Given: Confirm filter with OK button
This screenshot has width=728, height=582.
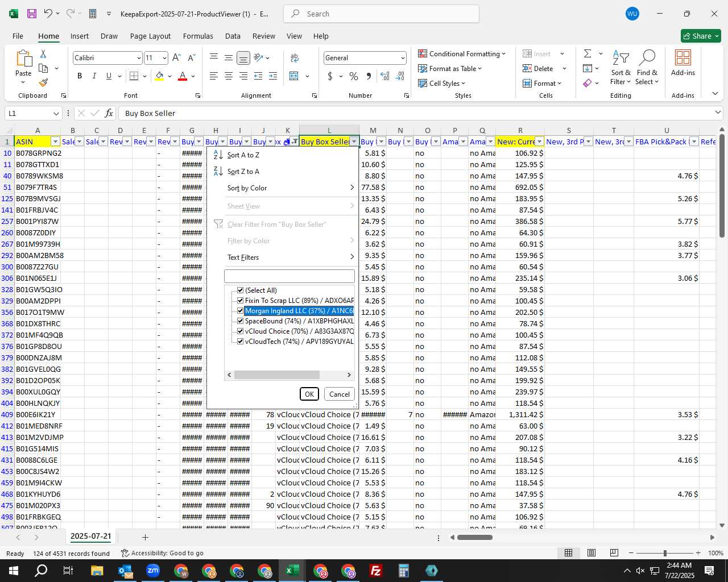Looking at the screenshot, I should pos(309,394).
